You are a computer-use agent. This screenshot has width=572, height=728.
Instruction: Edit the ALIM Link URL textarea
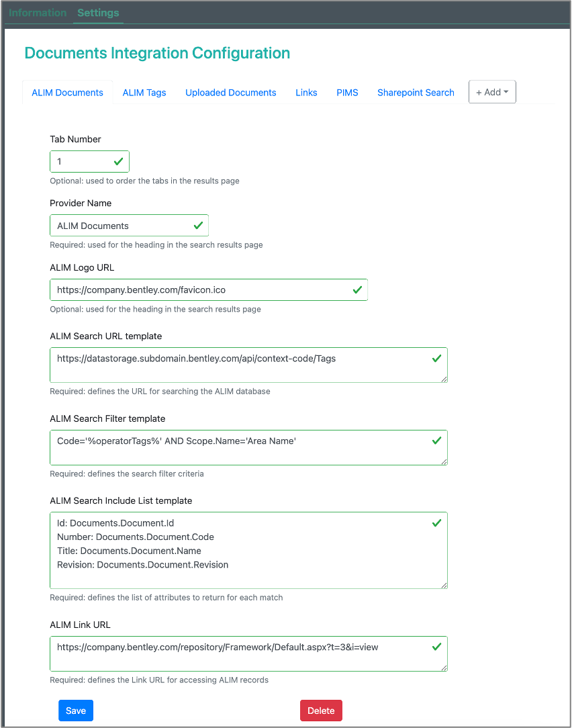249,653
